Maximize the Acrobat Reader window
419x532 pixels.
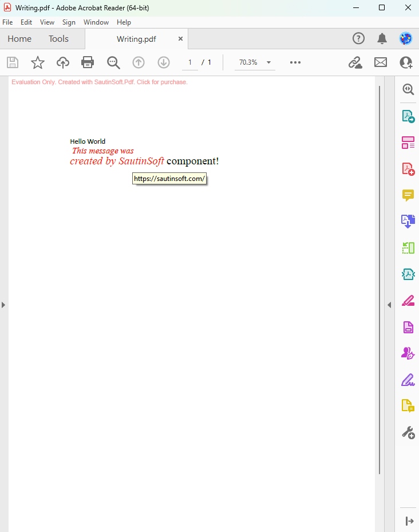[x=382, y=8]
